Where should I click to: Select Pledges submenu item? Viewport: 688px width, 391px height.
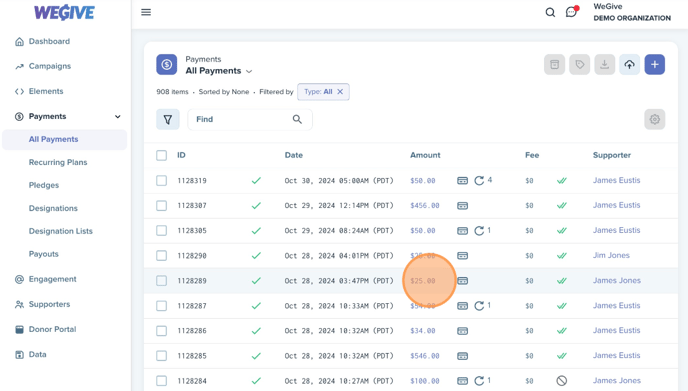44,185
